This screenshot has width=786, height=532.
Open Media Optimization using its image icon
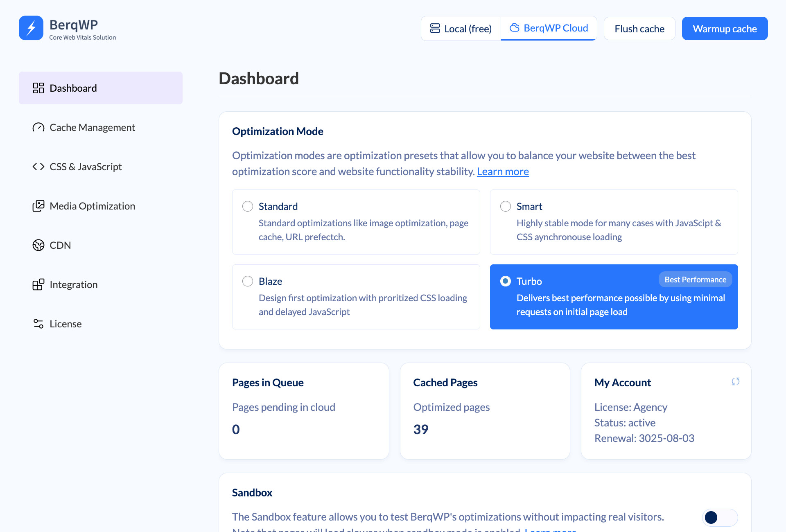pyautogui.click(x=38, y=206)
